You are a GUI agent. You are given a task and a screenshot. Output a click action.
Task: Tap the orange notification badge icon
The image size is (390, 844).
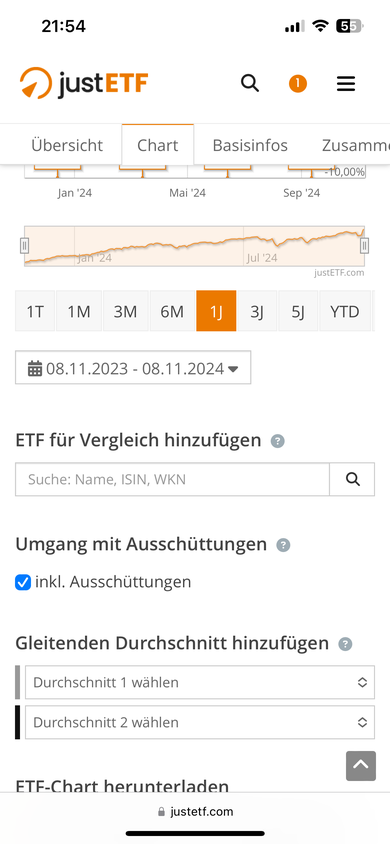297,83
